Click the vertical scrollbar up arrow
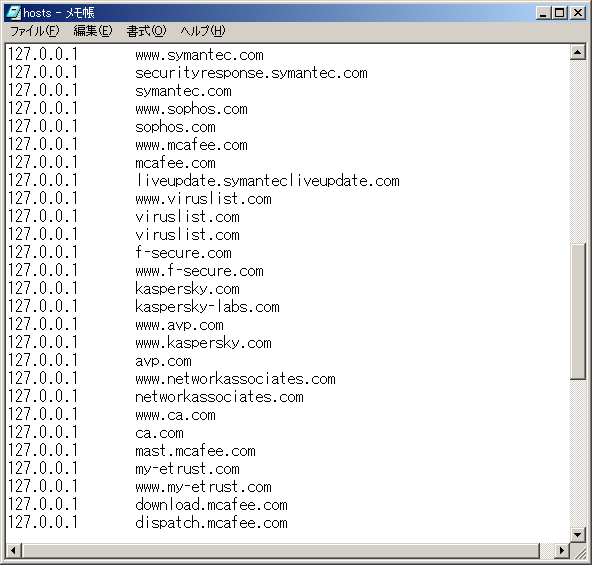The image size is (592, 565). pyautogui.click(x=577, y=52)
